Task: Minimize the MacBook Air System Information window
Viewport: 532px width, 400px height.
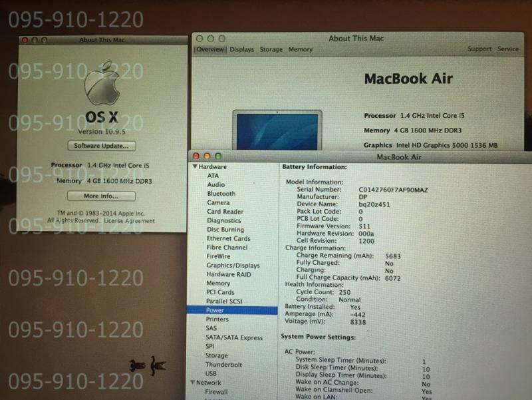Action: coord(207,156)
